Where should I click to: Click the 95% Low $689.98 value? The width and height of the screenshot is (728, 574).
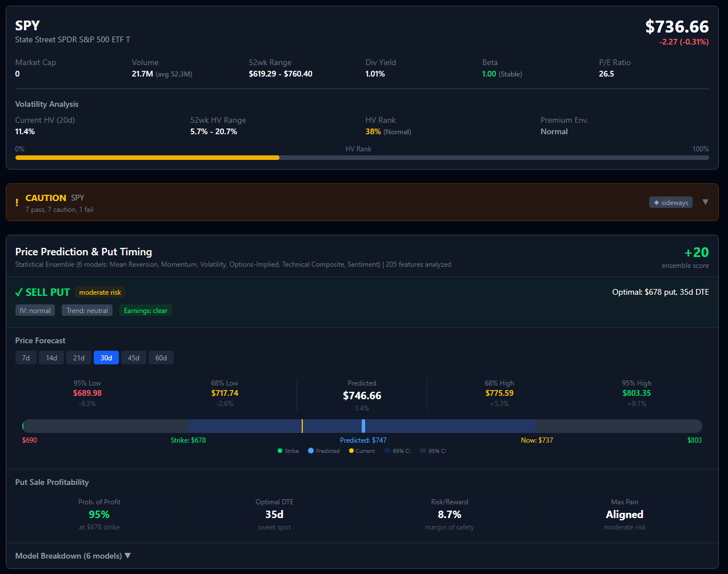87,393
